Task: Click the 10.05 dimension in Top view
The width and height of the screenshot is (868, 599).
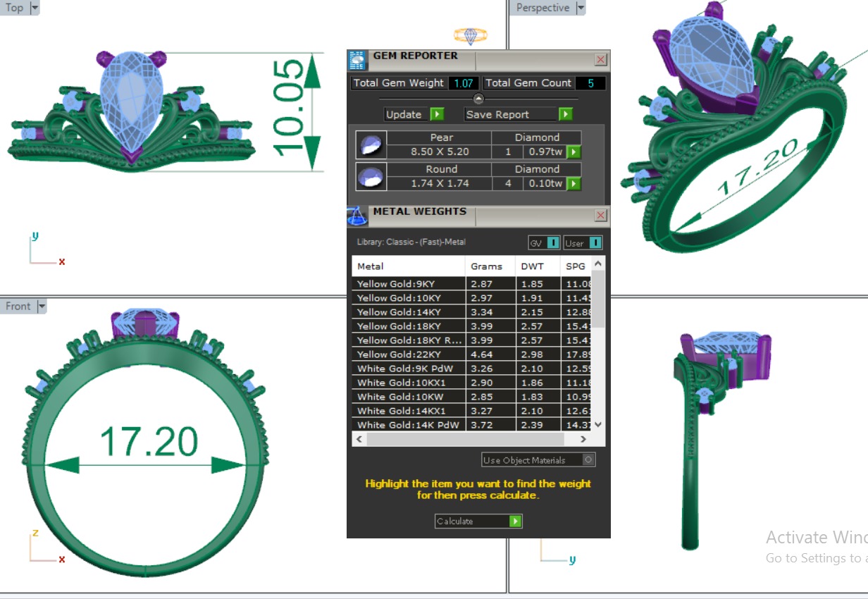Action: [288, 108]
